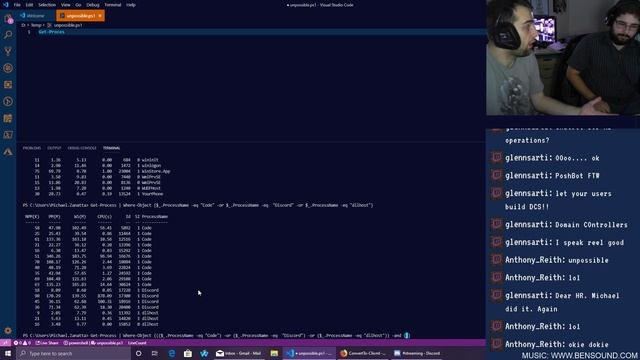Switch to the Welcome editor tab

(x=36, y=16)
